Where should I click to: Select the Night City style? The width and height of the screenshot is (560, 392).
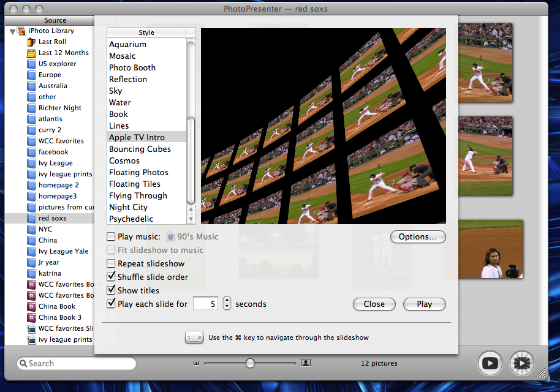(x=146, y=207)
